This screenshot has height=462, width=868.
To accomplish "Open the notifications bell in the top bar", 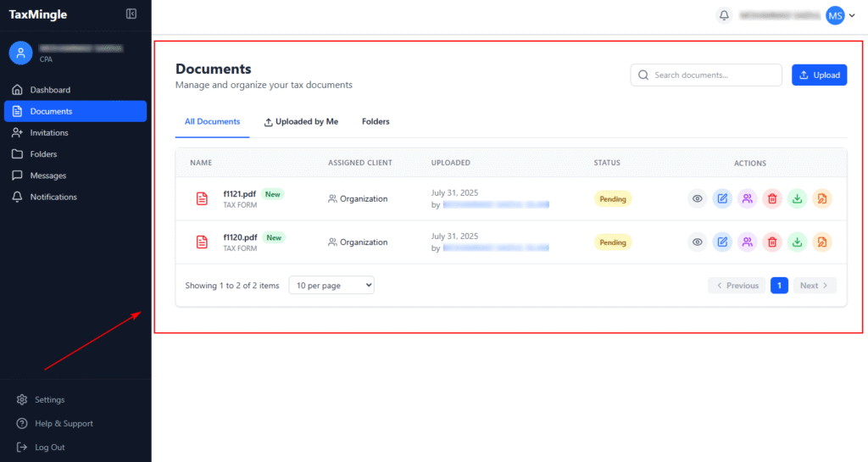I will pos(724,15).
